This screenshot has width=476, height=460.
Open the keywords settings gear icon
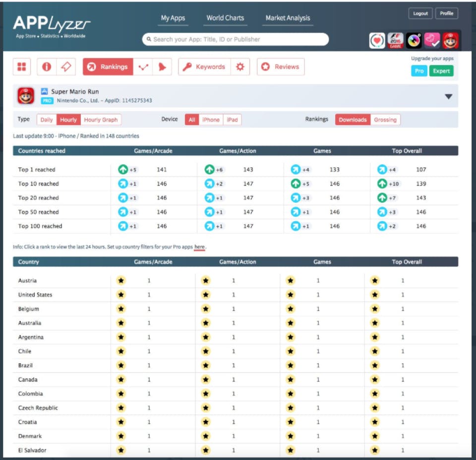pyautogui.click(x=240, y=66)
